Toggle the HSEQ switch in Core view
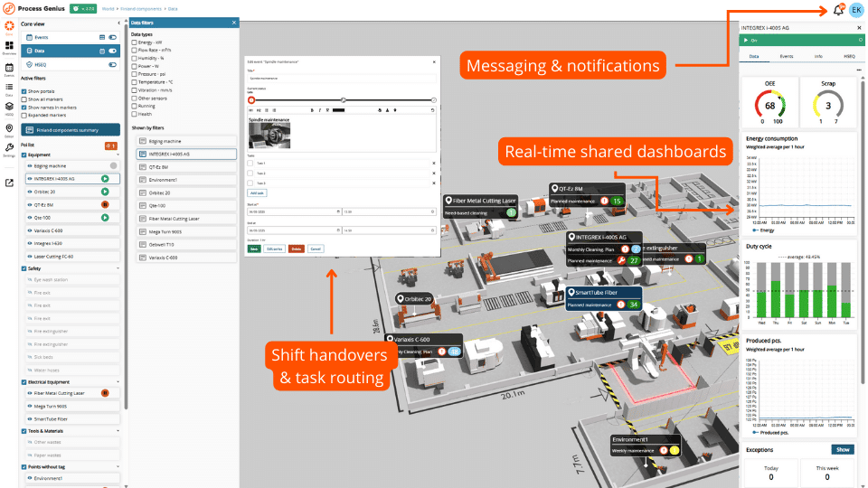 click(113, 65)
